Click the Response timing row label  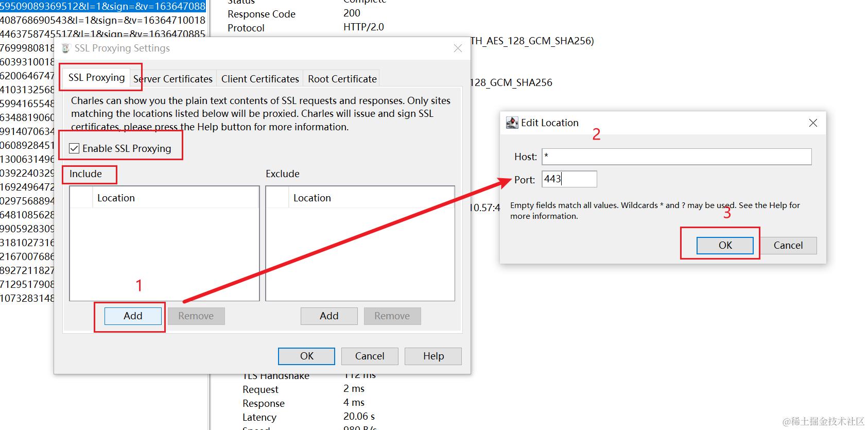coord(264,403)
